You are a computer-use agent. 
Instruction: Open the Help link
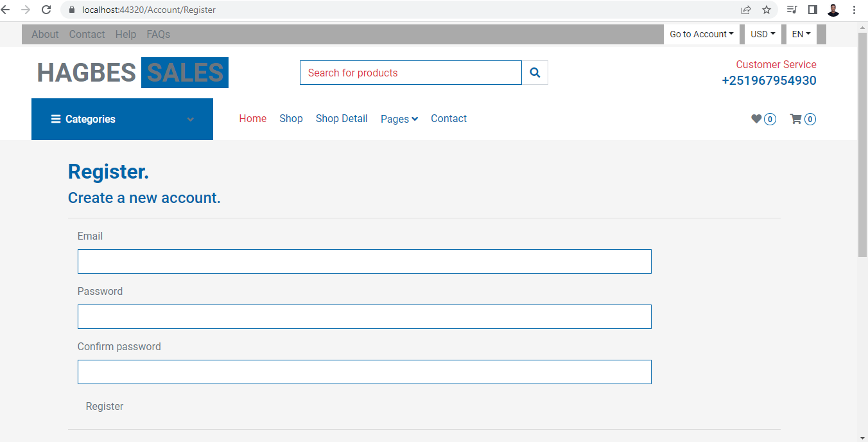click(x=126, y=35)
